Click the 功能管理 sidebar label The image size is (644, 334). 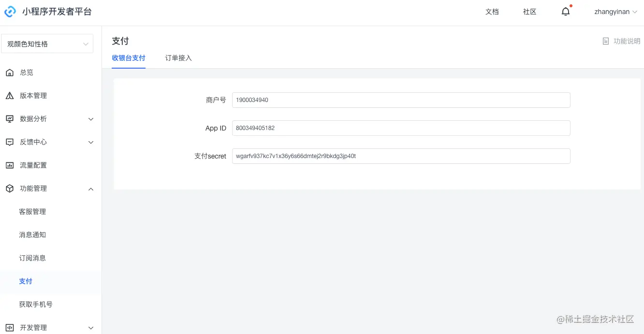[x=33, y=189]
